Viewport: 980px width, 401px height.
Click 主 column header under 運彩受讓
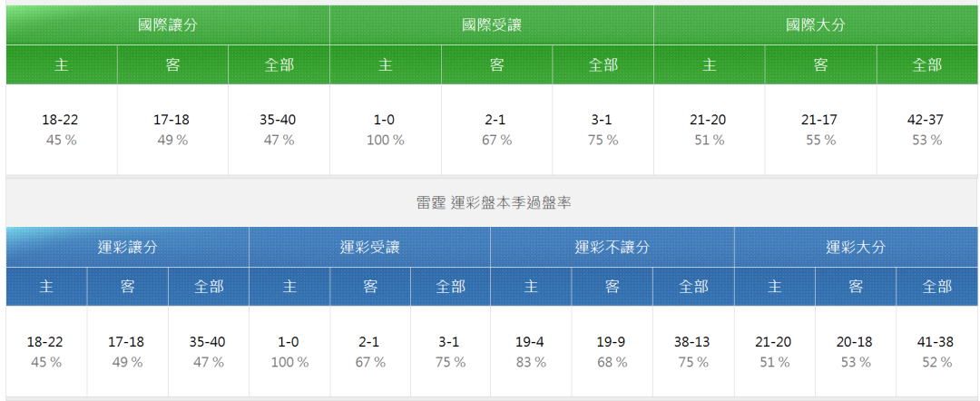(289, 287)
